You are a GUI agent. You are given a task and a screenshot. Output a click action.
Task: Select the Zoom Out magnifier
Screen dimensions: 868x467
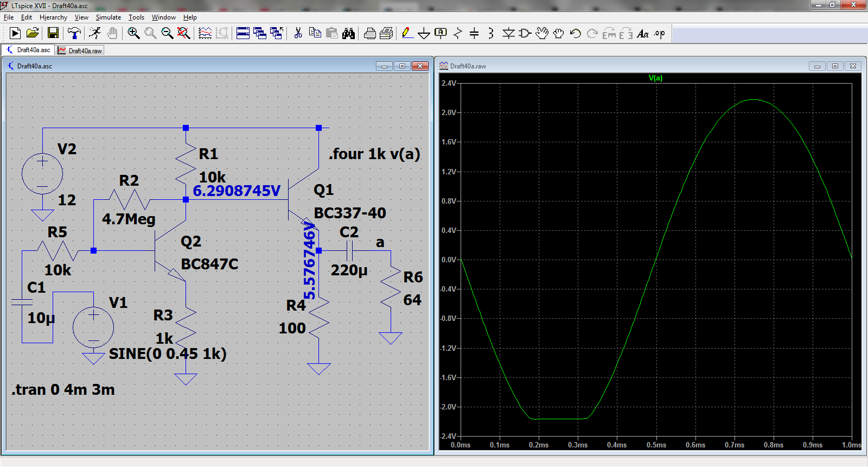coord(167,34)
